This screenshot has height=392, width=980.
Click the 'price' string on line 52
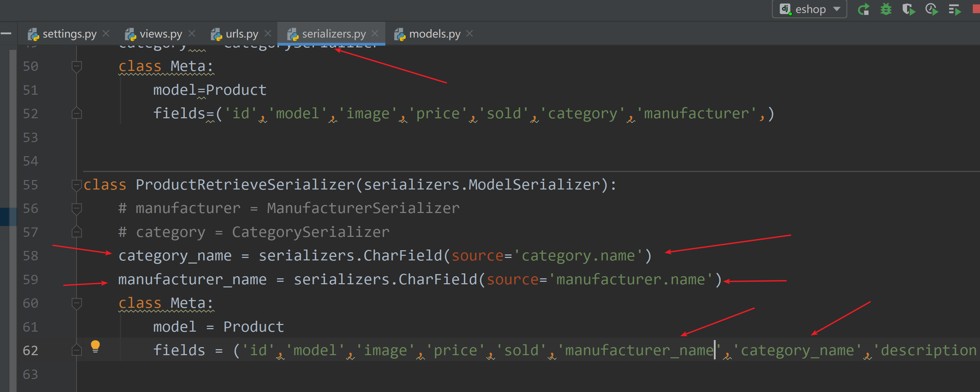(438, 113)
